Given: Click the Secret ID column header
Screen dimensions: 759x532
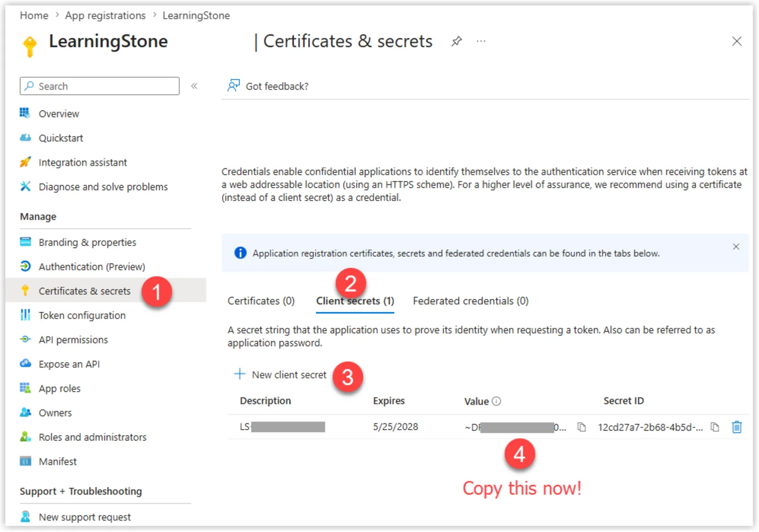Looking at the screenshot, I should click(x=623, y=401).
